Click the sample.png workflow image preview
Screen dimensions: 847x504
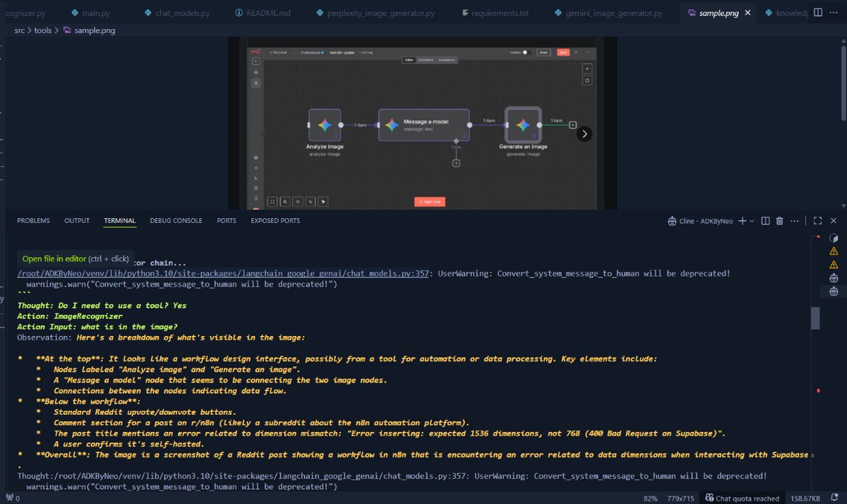[422, 128]
